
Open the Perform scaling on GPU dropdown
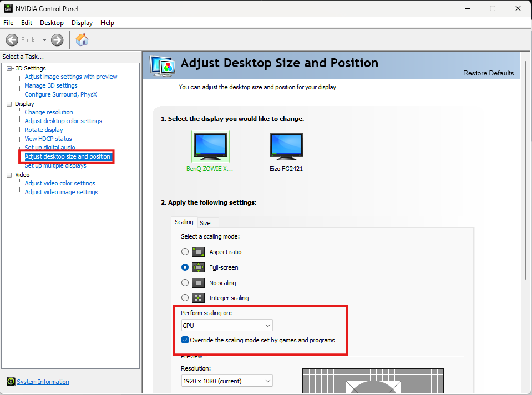227,326
